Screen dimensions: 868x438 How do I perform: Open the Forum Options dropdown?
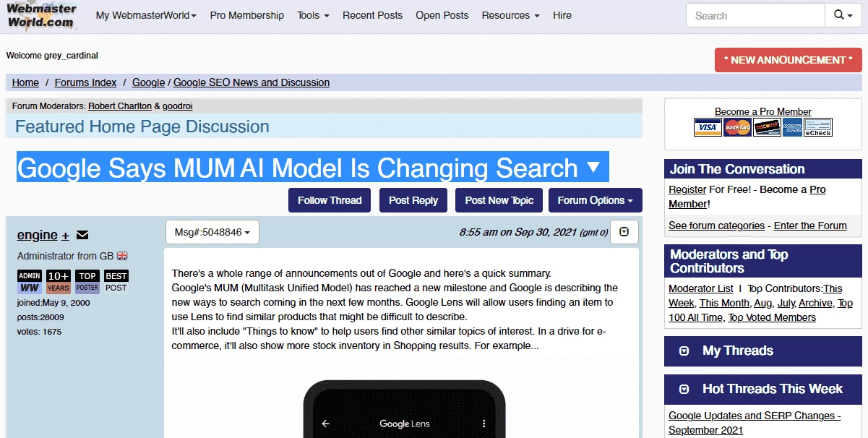tap(596, 200)
